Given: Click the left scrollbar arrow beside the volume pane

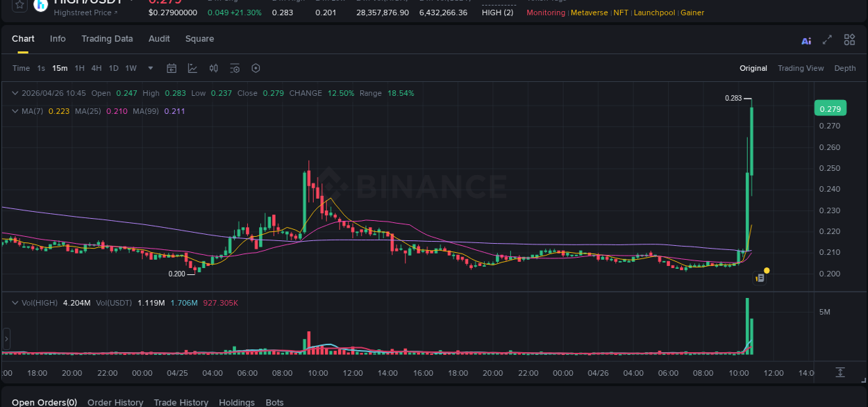Looking at the screenshot, I should pyautogui.click(x=6, y=339).
